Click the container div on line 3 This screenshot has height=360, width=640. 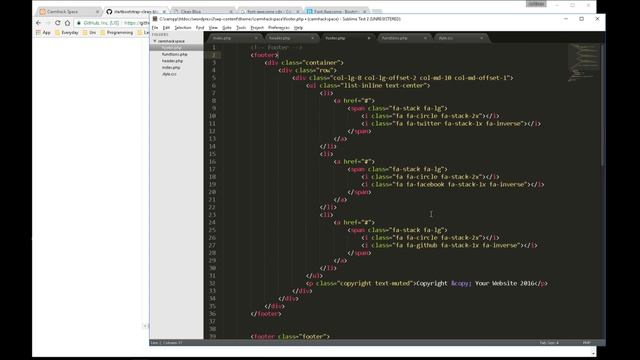pyautogui.click(x=304, y=63)
